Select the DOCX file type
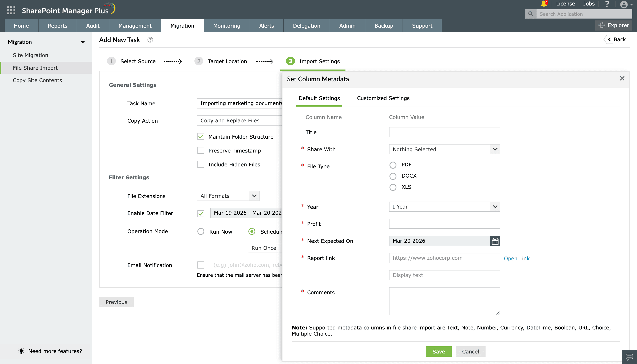 click(x=393, y=176)
